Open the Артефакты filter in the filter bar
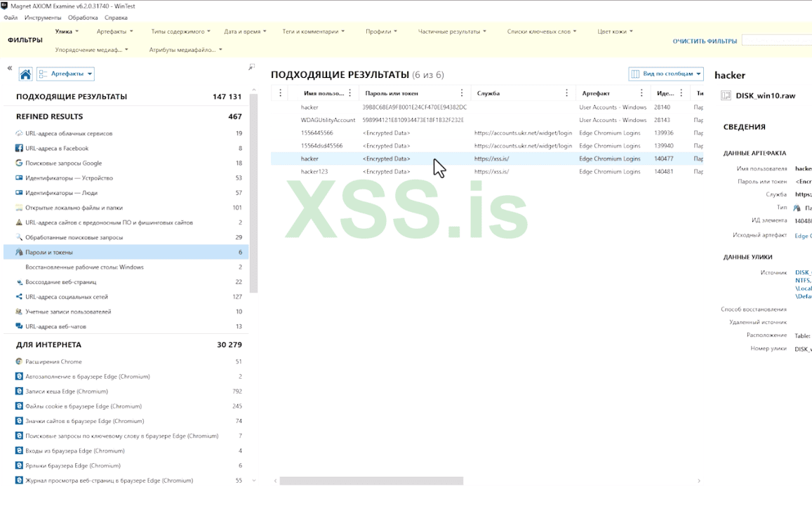The width and height of the screenshot is (812, 508). tap(114, 32)
